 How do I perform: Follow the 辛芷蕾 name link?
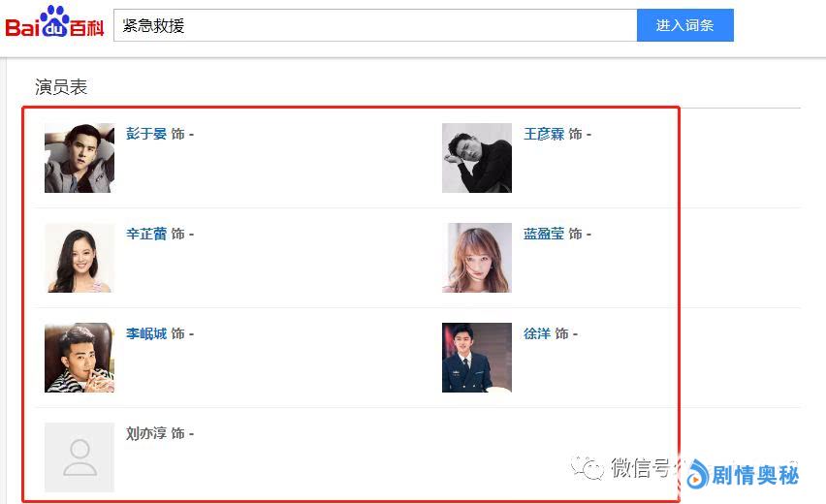click(146, 234)
